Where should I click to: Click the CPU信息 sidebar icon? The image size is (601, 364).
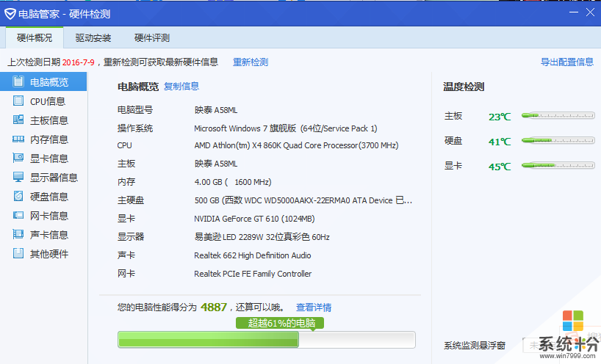click(x=18, y=101)
